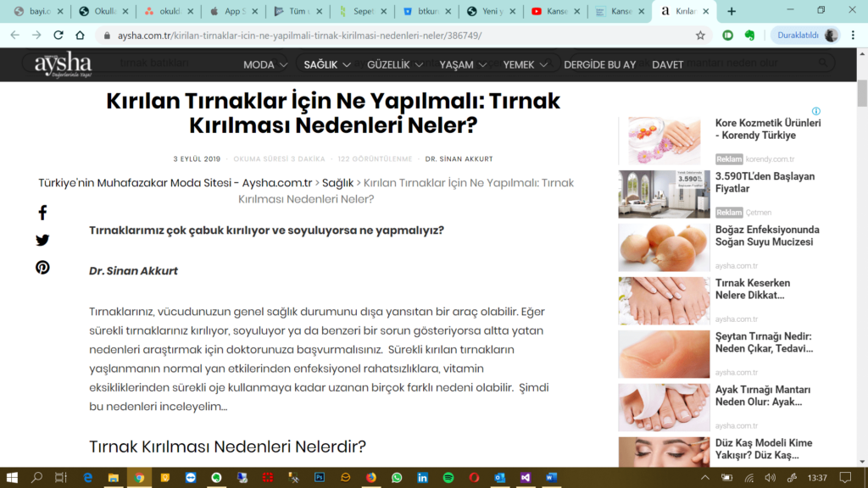Click the aysha site logo

(63, 64)
